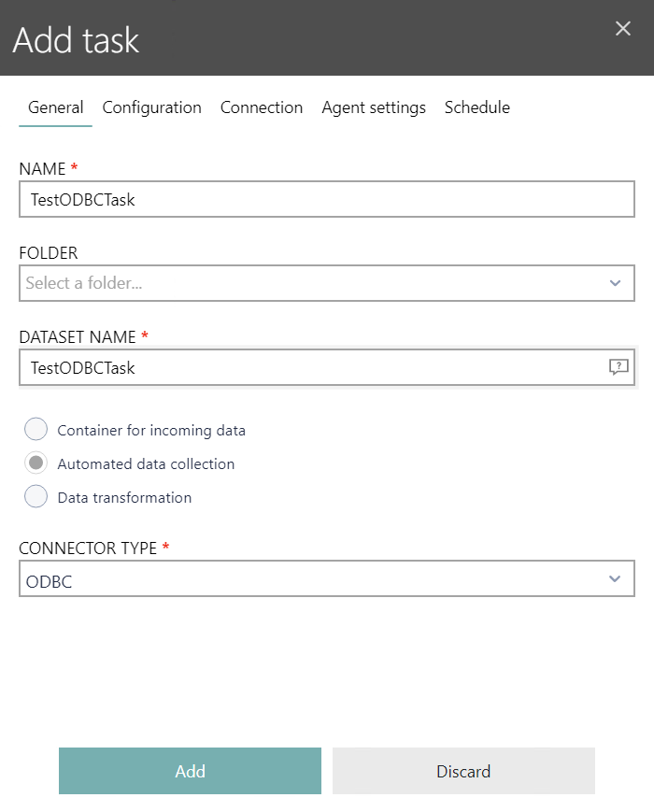
Task: Open the Select a folder combo box
Action: tap(308, 283)
